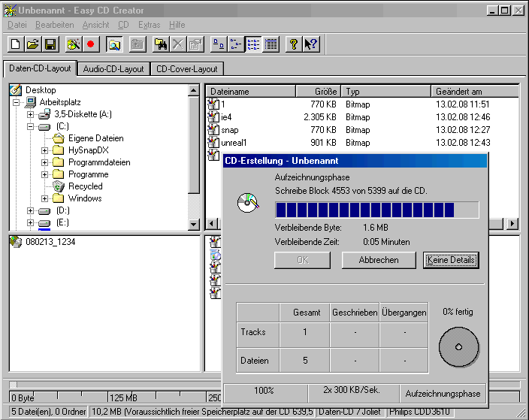Toggle the Explorer view toolbar button
The height and width of the screenshot is (420, 529).
point(114,44)
